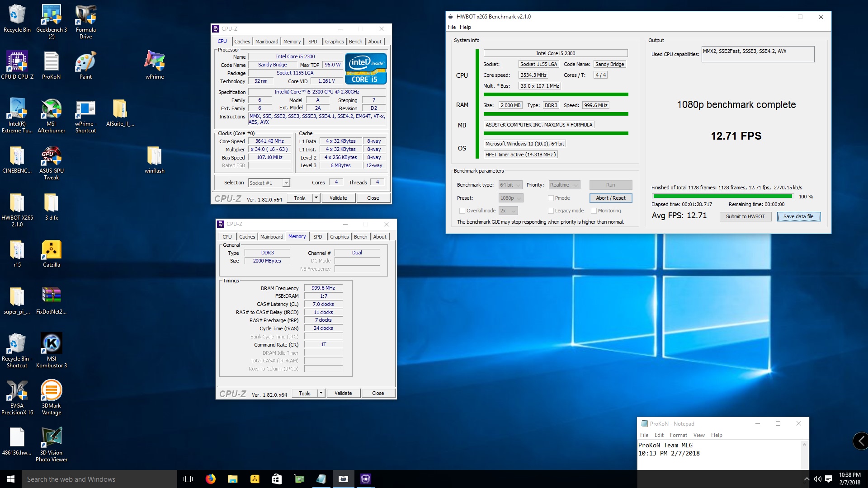Open the Preset 1080p dropdown
Screen dimensions: 868x488
click(x=511, y=198)
